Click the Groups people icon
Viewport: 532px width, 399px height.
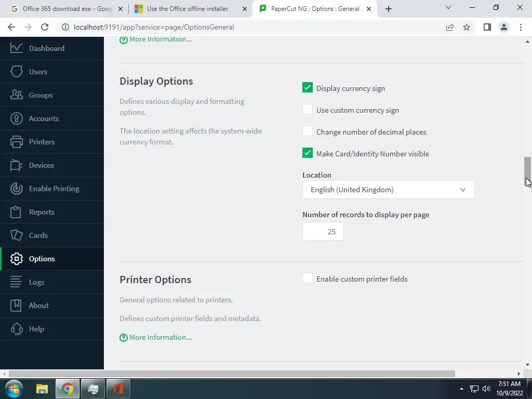pyautogui.click(x=16, y=95)
